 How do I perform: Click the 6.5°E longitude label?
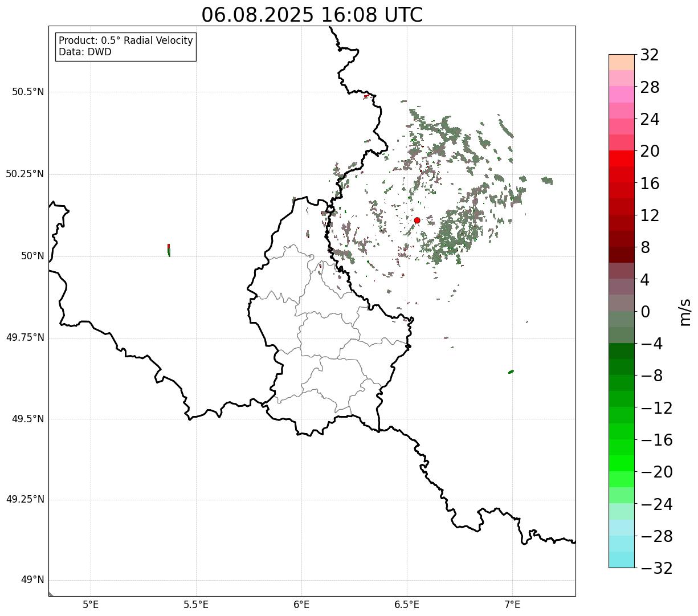(x=407, y=605)
